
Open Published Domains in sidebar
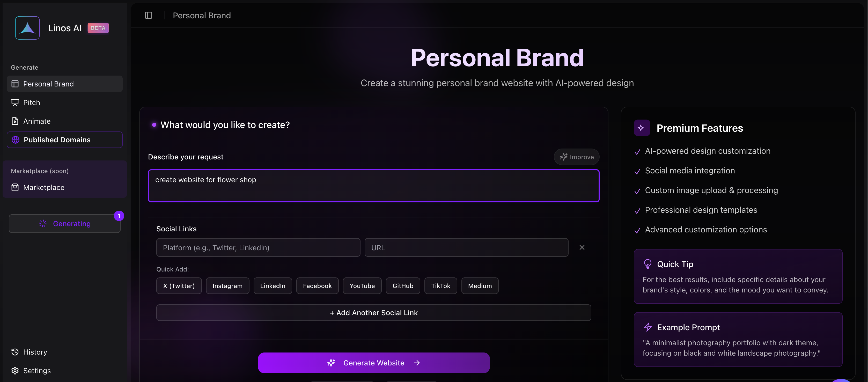pos(64,140)
